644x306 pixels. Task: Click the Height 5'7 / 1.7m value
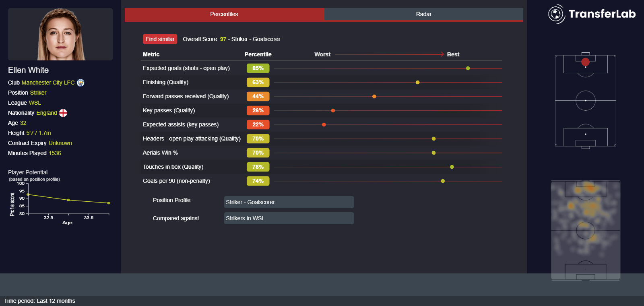39,133
